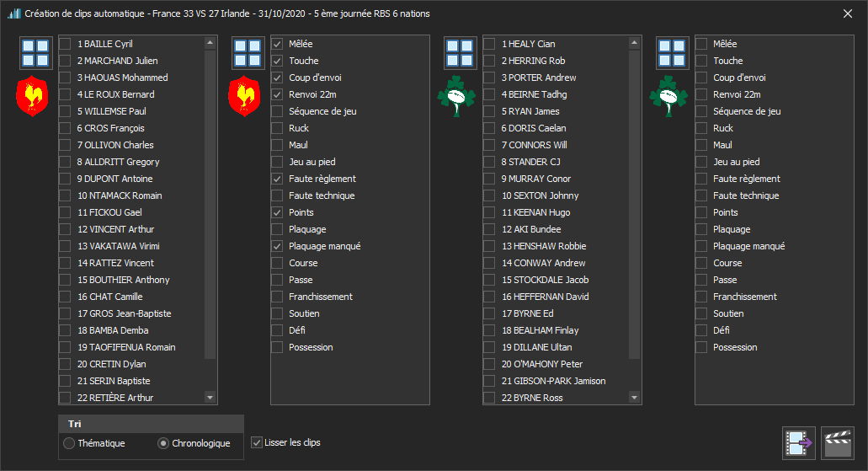
Task: Check France's Séquence de jeu option
Action: coord(278,111)
